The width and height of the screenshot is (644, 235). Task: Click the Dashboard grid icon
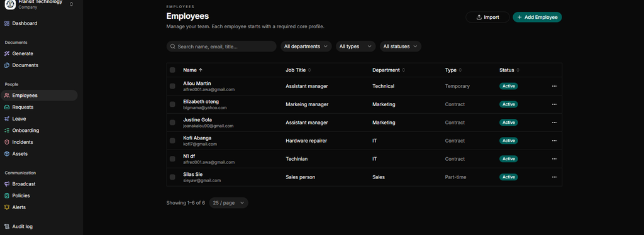click(6, 23)
